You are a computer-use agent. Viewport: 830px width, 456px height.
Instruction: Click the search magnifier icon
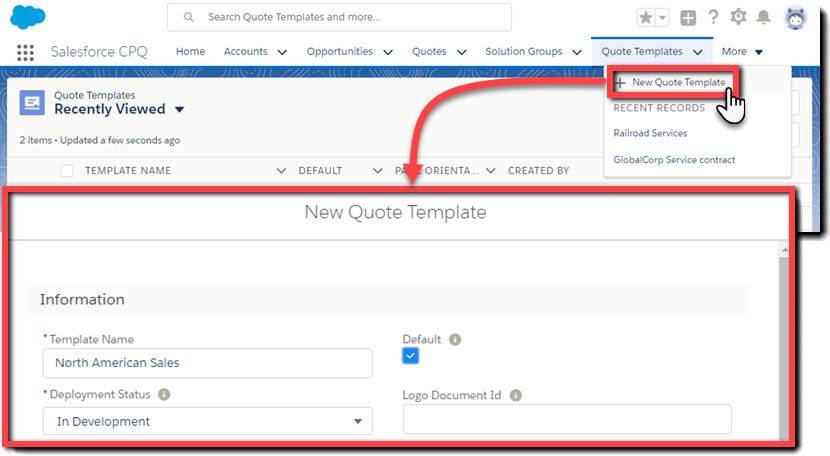click(x=188, y=17)
